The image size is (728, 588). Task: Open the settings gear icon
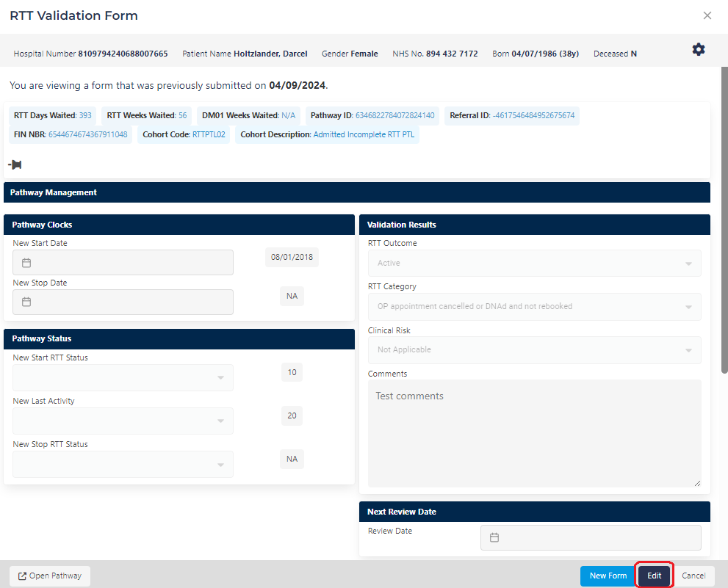[699, 49]
